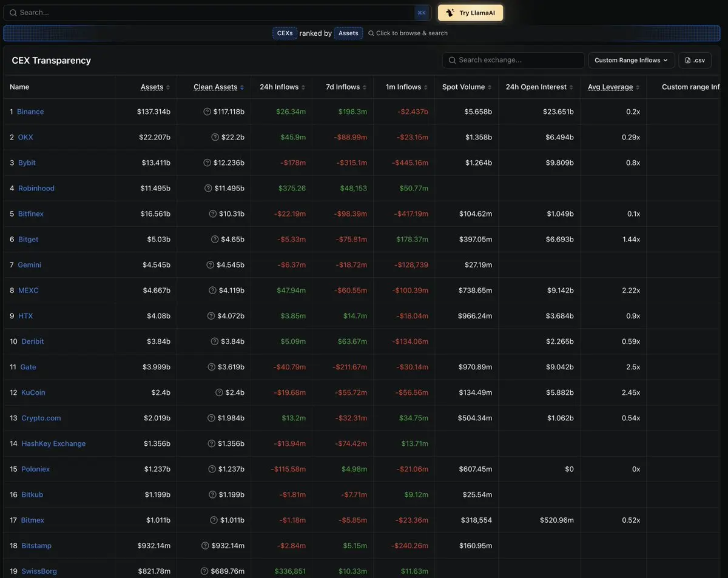Toggle sorting on the Avg Leverage column

[x=613, y=87]
